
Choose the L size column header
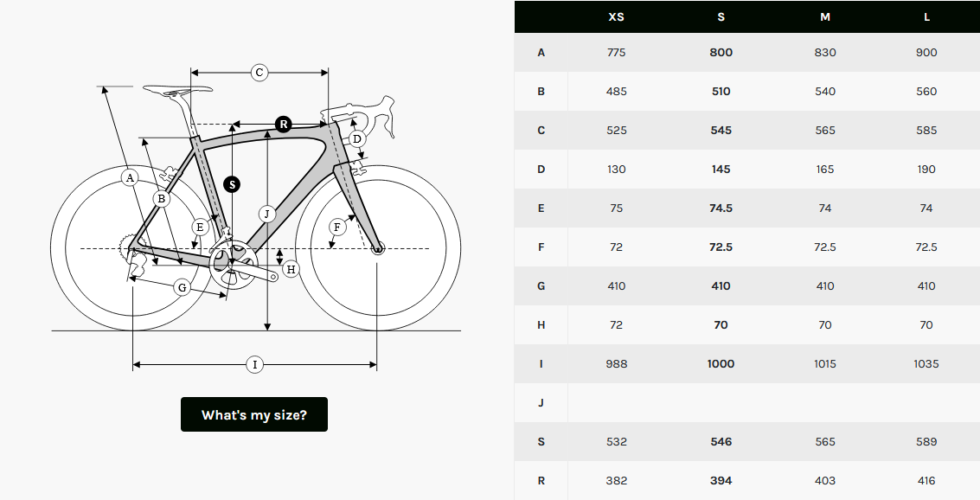pos(926,17)
